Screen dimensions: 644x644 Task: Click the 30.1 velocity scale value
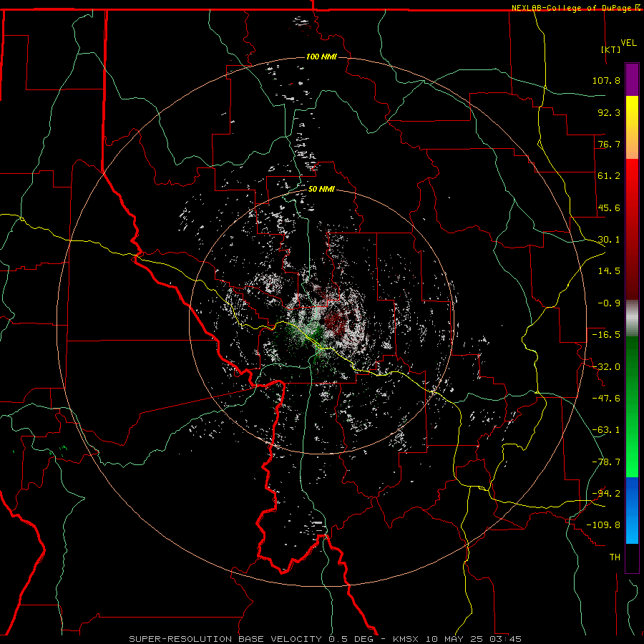click(x=609, y=240)
